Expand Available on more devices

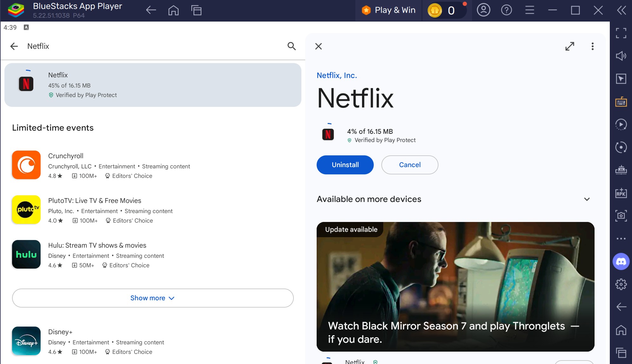(x=587, y=199)
